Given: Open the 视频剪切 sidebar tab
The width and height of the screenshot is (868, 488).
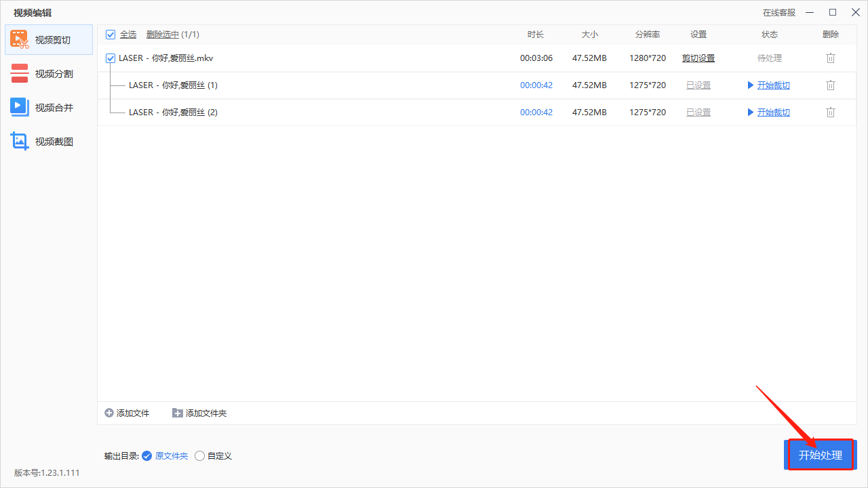Looking at the screenshot, I should [49, 40].
